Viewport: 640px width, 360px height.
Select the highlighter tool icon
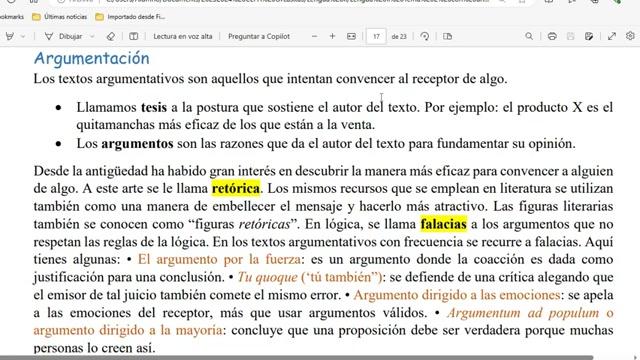[x=10, y=36]
